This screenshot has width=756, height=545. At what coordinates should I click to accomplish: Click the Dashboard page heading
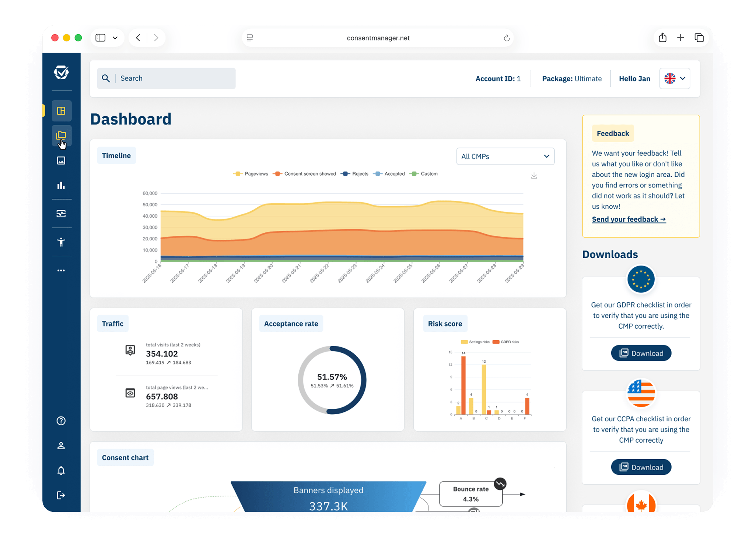[131, 119]
